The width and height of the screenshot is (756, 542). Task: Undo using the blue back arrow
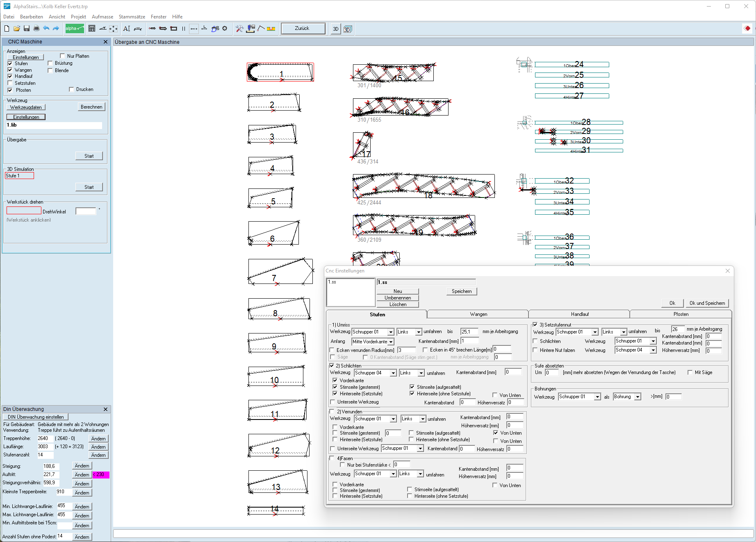46,28
